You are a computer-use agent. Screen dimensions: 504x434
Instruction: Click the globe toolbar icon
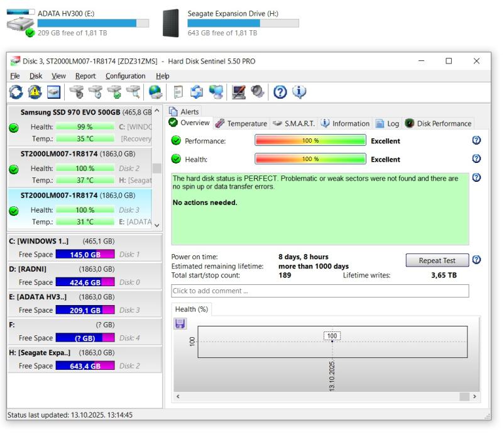(155, 92)
